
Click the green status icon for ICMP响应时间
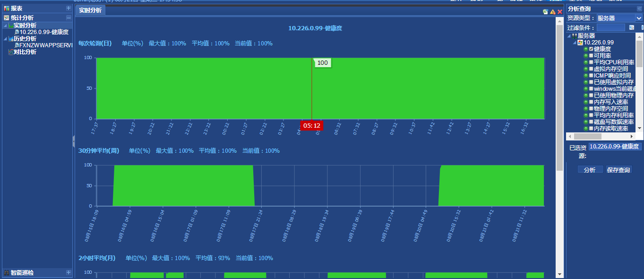coord(586,75)
